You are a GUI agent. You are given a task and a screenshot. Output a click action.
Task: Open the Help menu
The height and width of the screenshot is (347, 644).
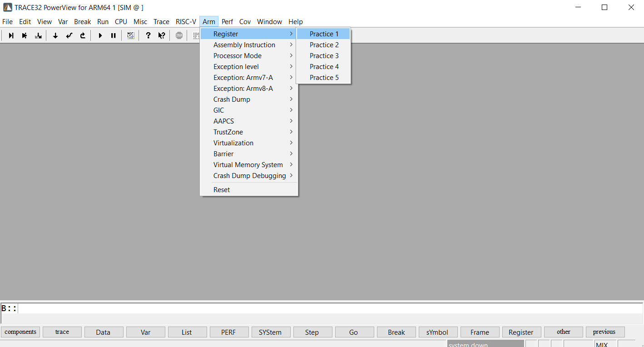296,22
